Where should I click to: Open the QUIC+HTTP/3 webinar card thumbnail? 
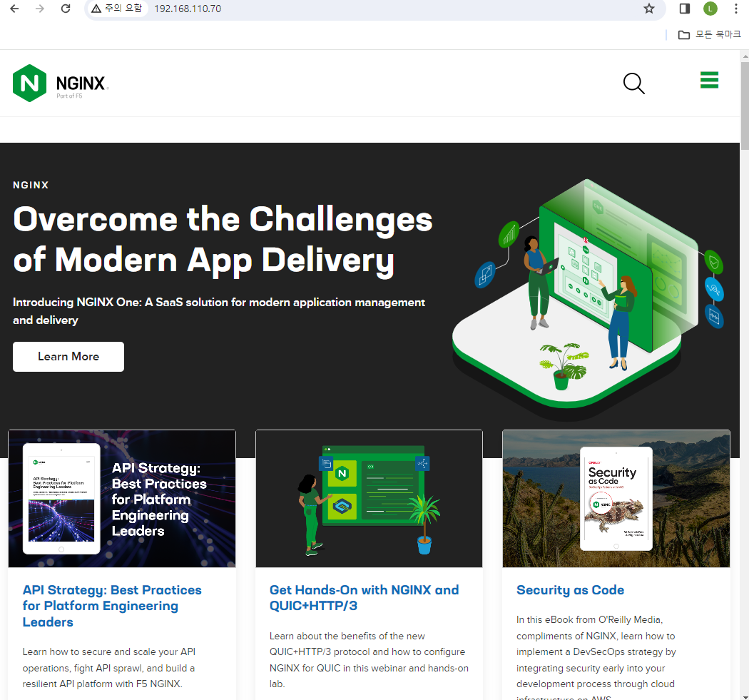coord(369,498)
